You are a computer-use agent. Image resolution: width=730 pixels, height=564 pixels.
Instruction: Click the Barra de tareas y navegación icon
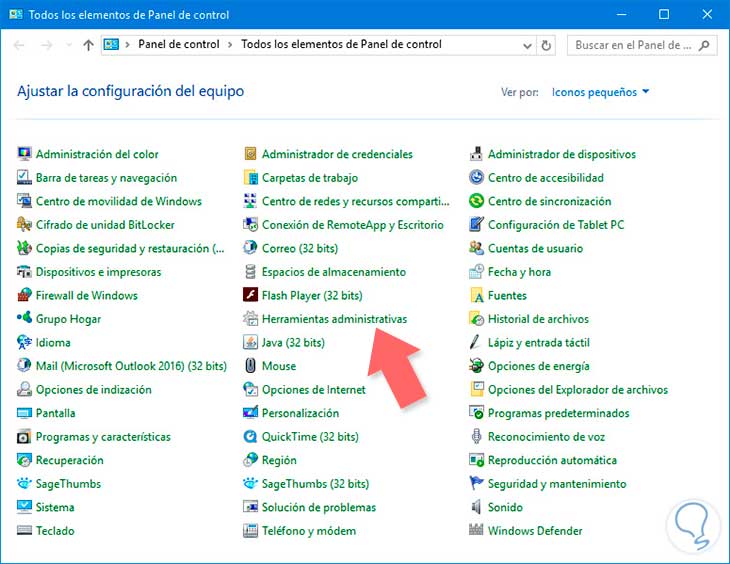pos(24,177)
